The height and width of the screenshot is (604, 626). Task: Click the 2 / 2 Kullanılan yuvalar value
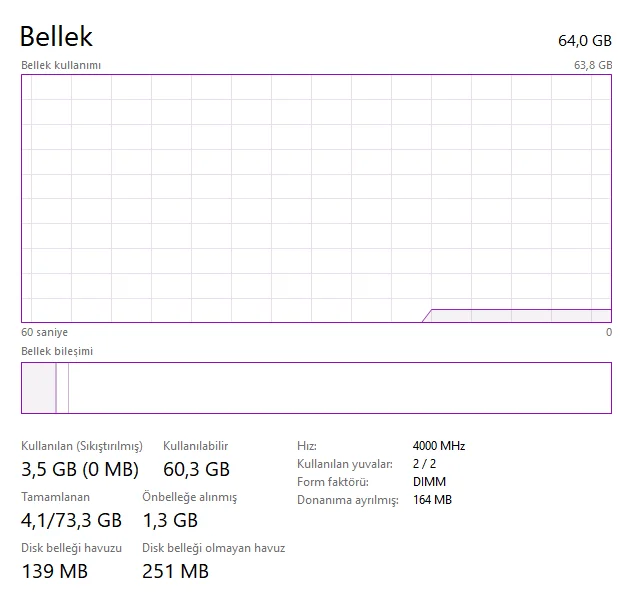tap(424, 464)
